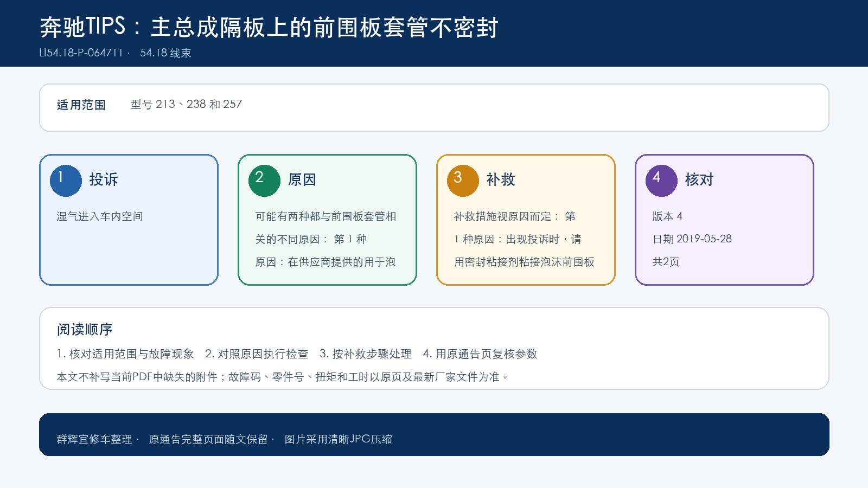Click the purple circle numbered 4

coord(661,181)
